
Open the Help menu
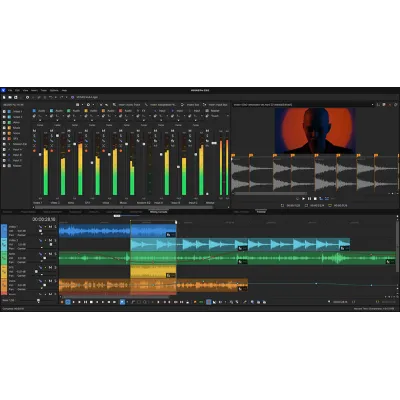click(x=64, y=90)
